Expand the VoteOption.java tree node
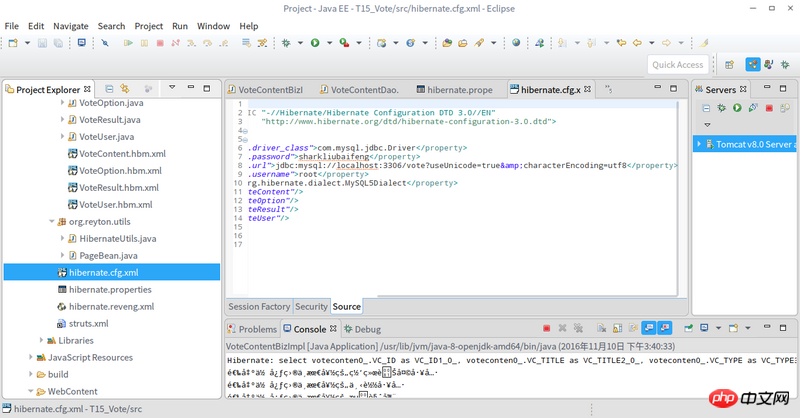The height and width of the screenshot is (418, 800). coord(62,102)
